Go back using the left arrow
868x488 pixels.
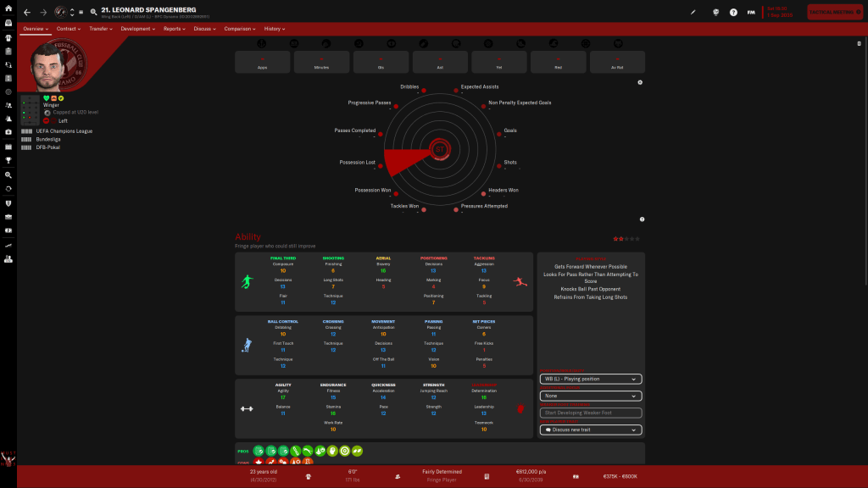27,13
